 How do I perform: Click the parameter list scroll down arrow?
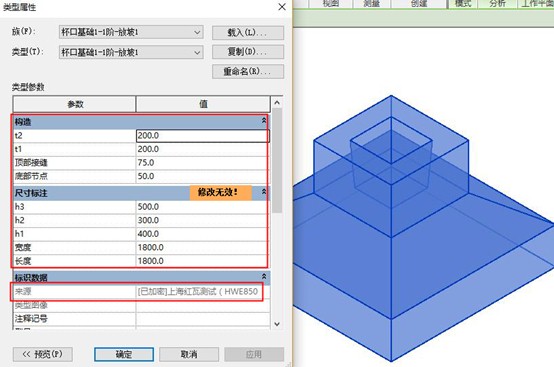click(x=277, y=324)
